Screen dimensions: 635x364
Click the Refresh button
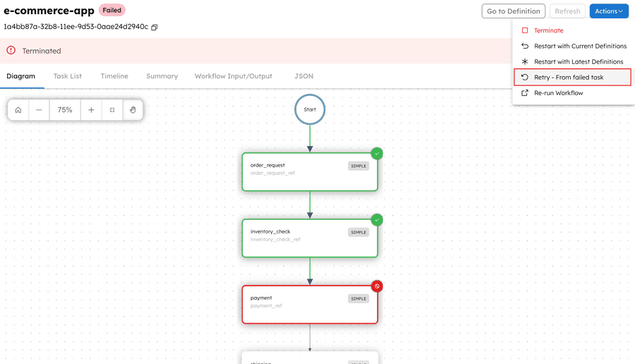(567, 11)
